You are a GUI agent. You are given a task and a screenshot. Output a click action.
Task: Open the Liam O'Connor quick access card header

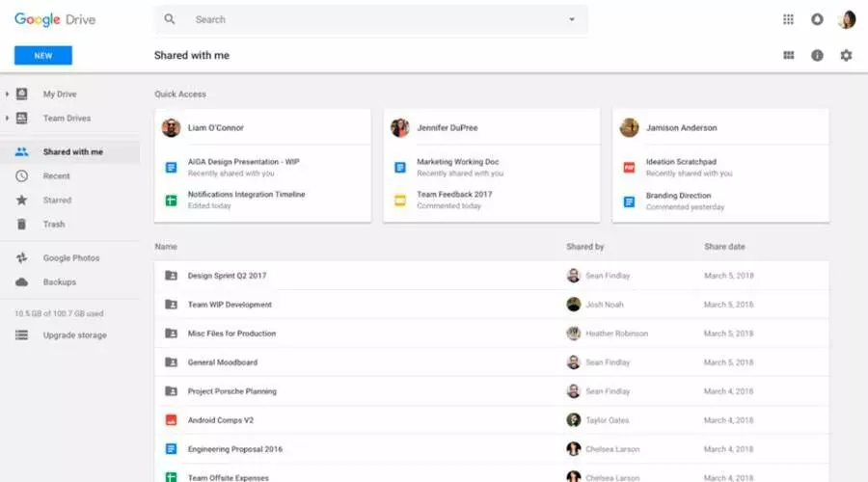click(x=262, y=127)
